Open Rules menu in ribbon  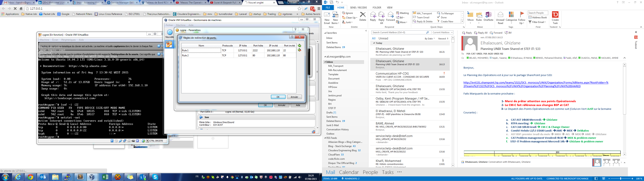click(479, 18)
